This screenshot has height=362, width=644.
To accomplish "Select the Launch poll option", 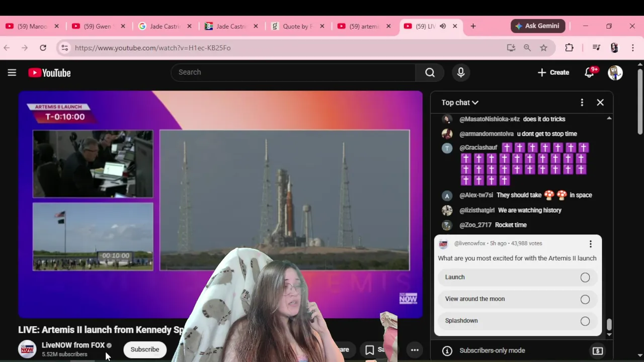I will (518, 277).
